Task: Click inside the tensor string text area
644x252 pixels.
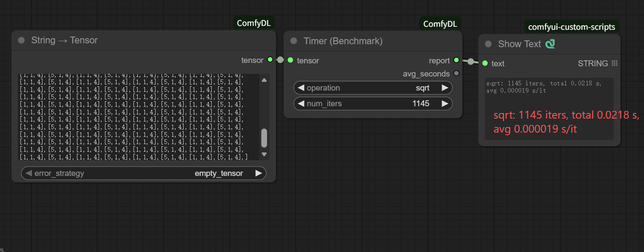Action: click(x=139, y=117)
